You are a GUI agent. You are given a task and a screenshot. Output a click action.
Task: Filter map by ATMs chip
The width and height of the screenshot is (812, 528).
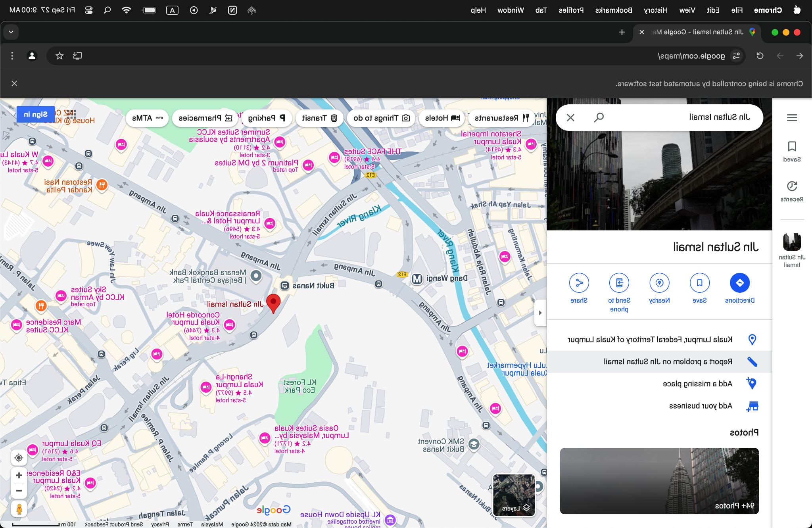tap(147, 118)
